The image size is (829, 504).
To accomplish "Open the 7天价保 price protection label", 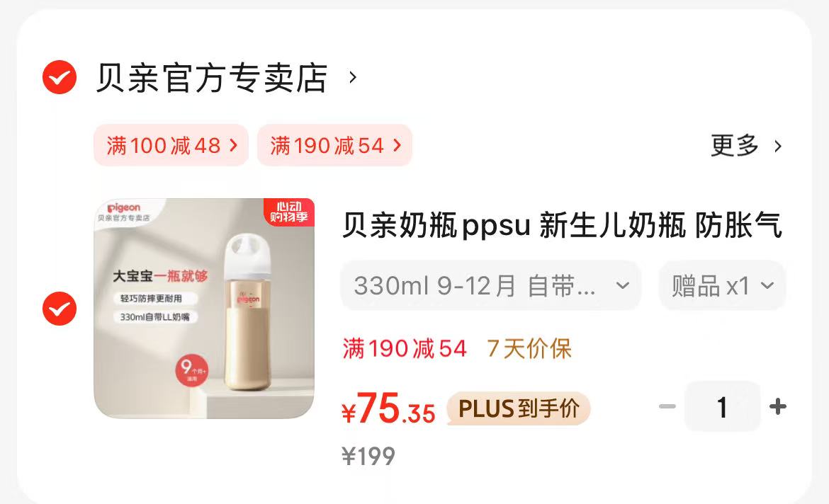I will click(x=529, y=349).
